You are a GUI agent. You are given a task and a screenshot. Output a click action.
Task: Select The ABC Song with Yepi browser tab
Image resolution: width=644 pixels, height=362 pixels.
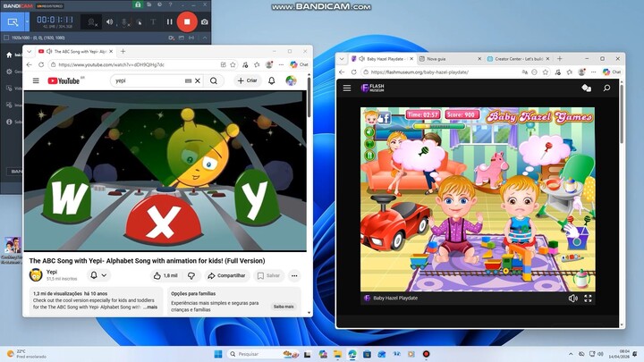[x=75, y=51]
